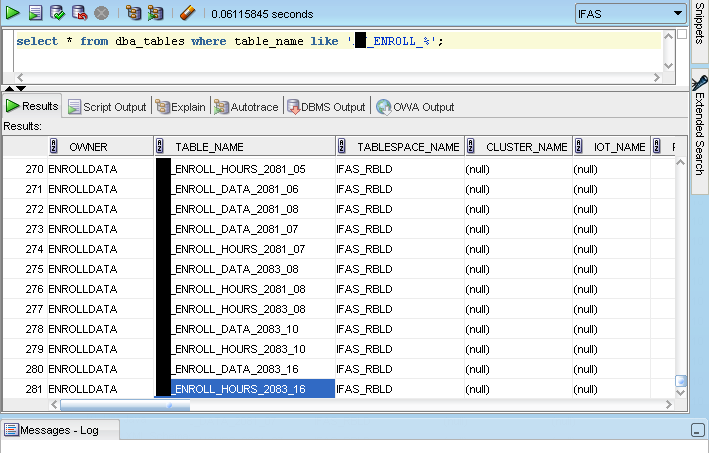Switch to the Explain tab
Screen dimensions: 711x453
click(x=180, y=107)
